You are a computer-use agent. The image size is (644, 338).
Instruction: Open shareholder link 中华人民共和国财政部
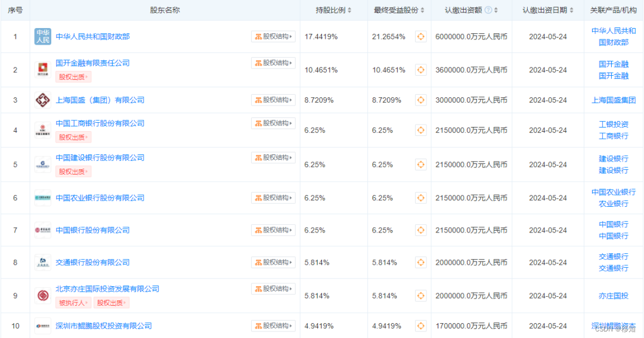click(93, 36)
